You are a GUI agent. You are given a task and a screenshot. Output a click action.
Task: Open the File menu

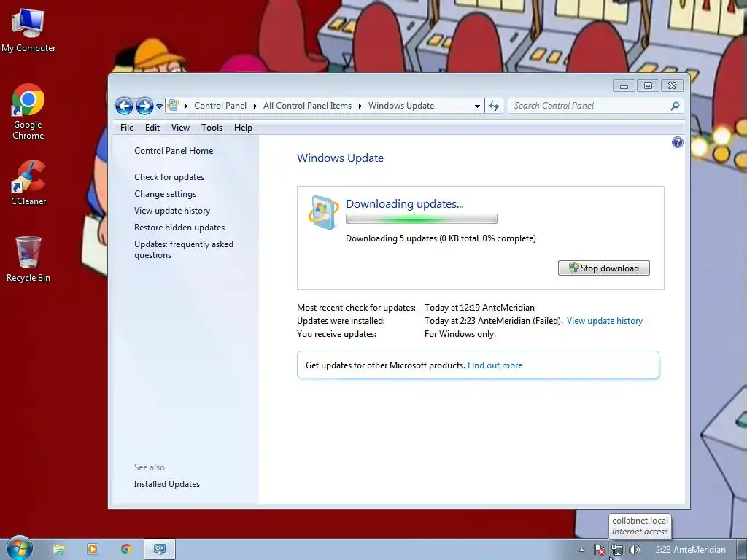tap(127, 128)
